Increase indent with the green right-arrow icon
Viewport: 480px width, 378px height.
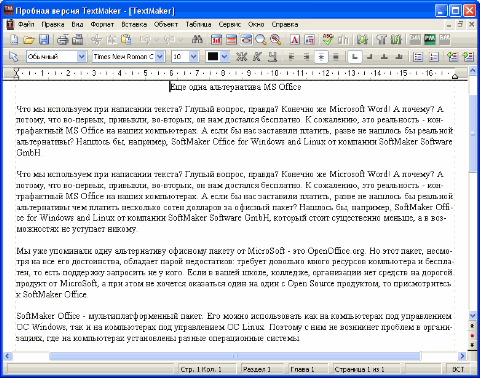pos(468,57)
